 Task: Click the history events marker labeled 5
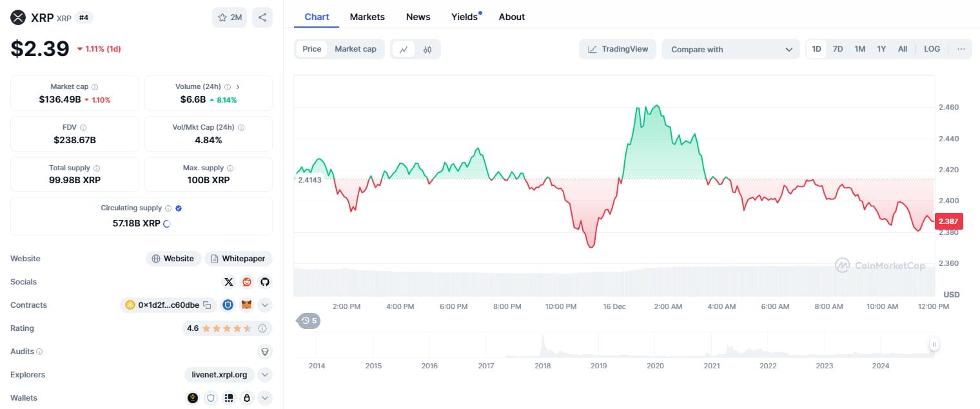click(x=309, y=320)
